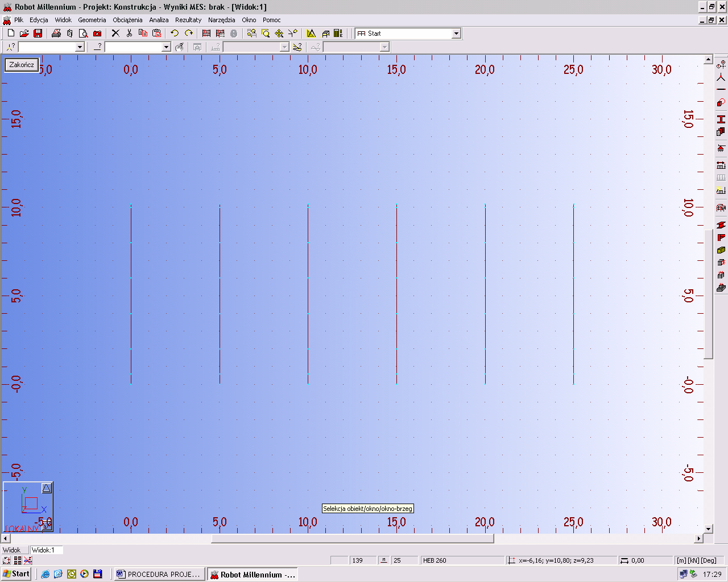This screenshot has height=582, width=728.
Task: Click the [m] [kN] [Deg] units field
Action: [699, 560]
